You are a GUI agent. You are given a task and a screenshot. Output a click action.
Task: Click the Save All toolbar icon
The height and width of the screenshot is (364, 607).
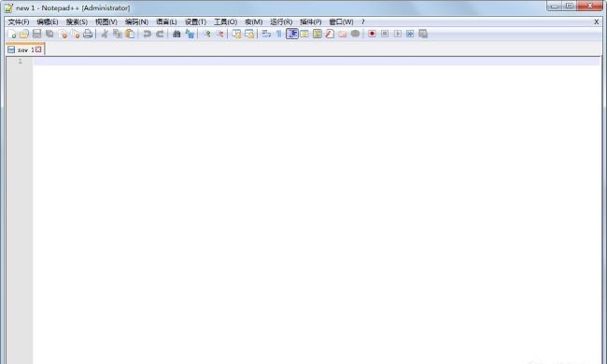[49, 34]
